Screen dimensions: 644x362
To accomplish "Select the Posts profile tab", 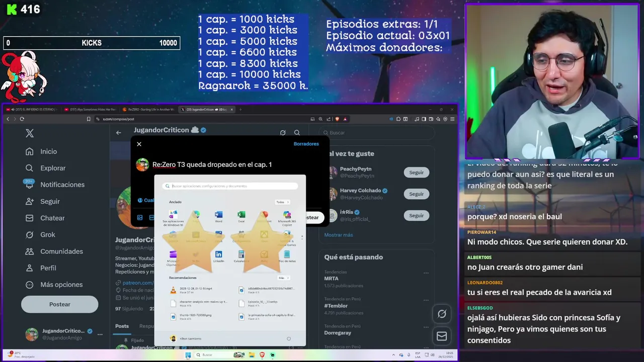I will [x=122, y=326].
